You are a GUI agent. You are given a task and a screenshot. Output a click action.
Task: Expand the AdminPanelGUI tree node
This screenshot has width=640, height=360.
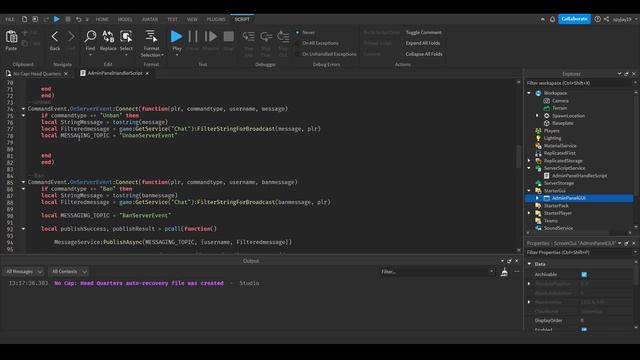[537, 198]
